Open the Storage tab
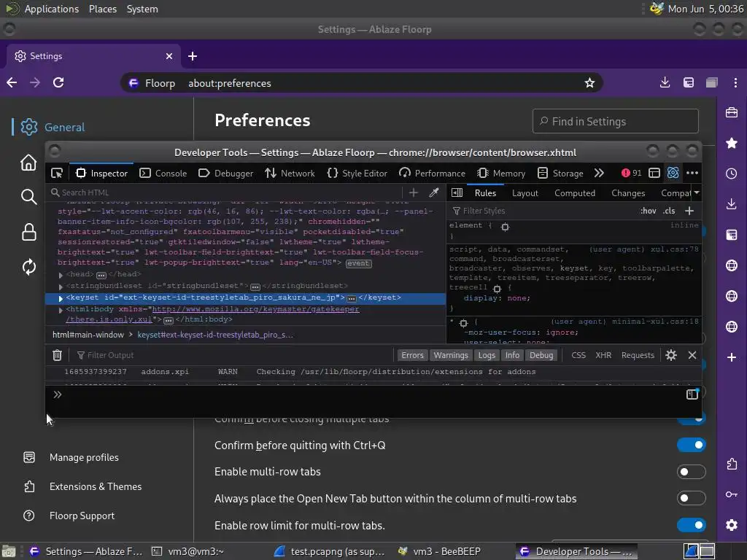The height and width of the screenshot is (560, 747). pyautogui.click(x=560, y=174)
